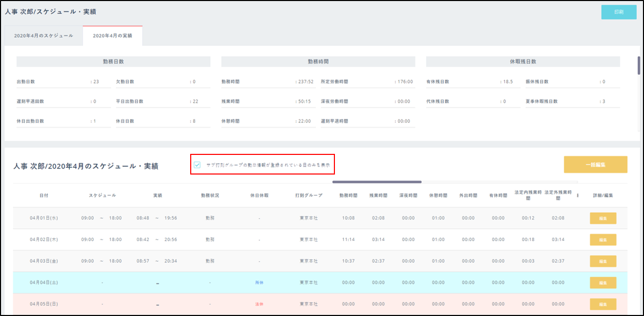Click the 法休 label in the 04月05日 row

coord(259,304)
